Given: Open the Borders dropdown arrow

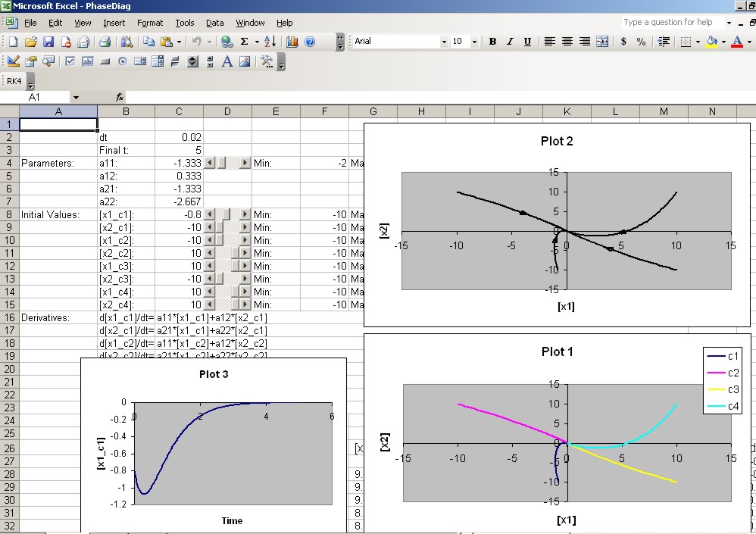Looking at the screenshot, I should 698,42.
